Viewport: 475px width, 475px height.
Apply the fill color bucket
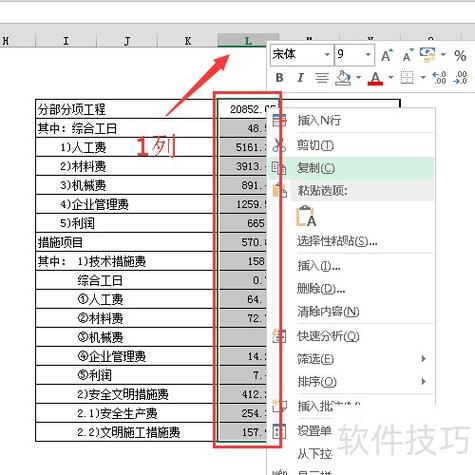point(343,78)
